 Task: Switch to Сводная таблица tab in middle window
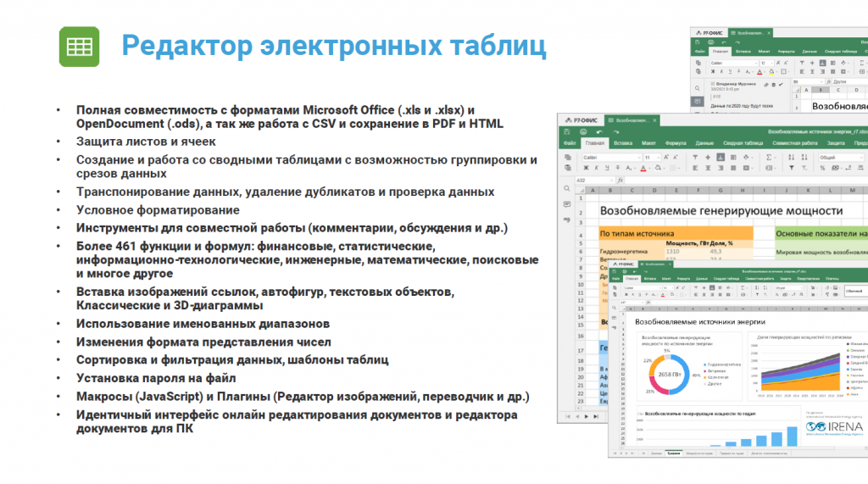(x=743, y=143)
